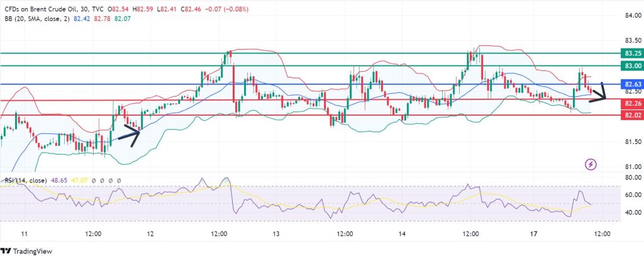The image size is (644, 256).
Task: Click the 40.00 RSI axis label
Action: click(633, 213)
